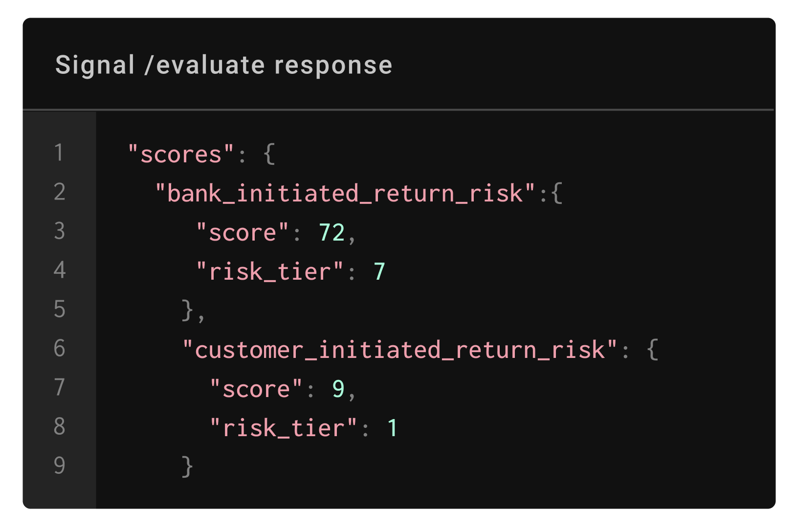Click the closing brace on line 9
Screen dimensions: 796x532
coord(187,466)
